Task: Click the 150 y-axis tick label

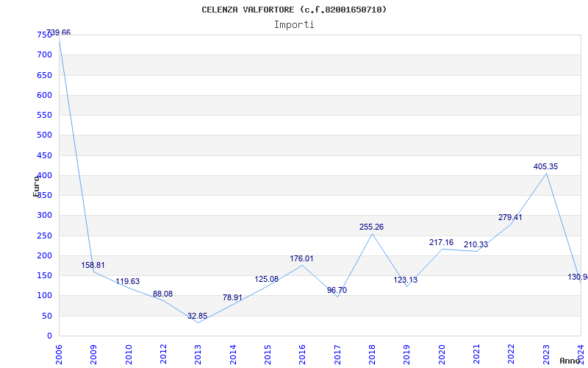Action: pos(44,275)
